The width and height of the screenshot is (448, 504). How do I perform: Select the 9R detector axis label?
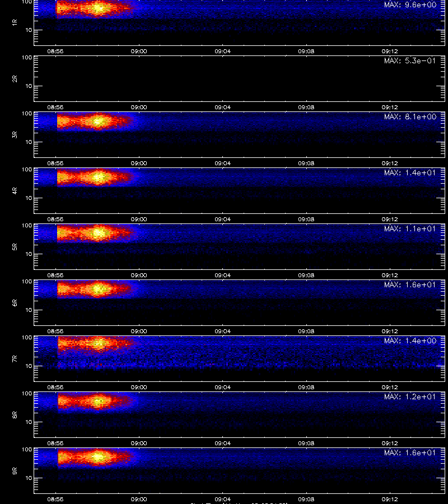[15, 470]
